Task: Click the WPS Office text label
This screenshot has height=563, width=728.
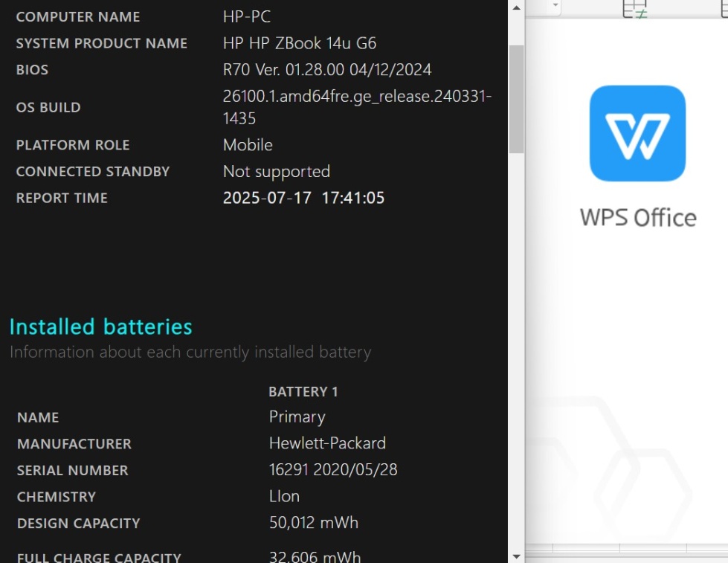Action: (638, 217)
